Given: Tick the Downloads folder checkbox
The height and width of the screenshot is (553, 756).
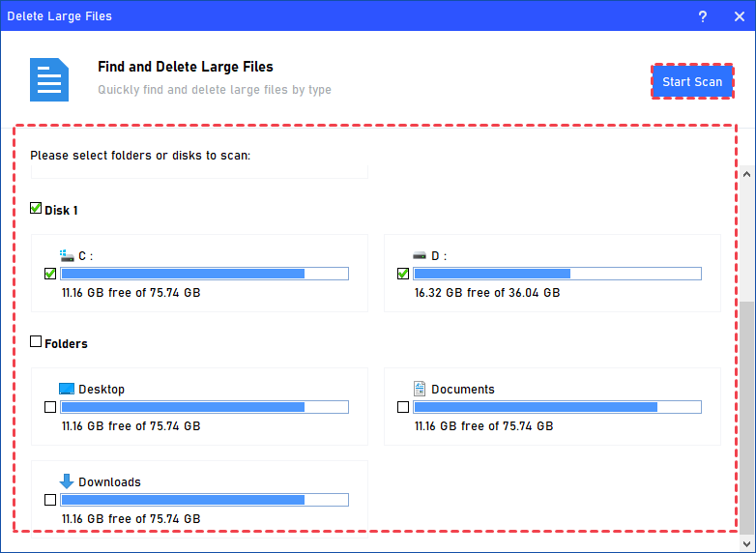Looking at the screenshot, I should 50,500.
